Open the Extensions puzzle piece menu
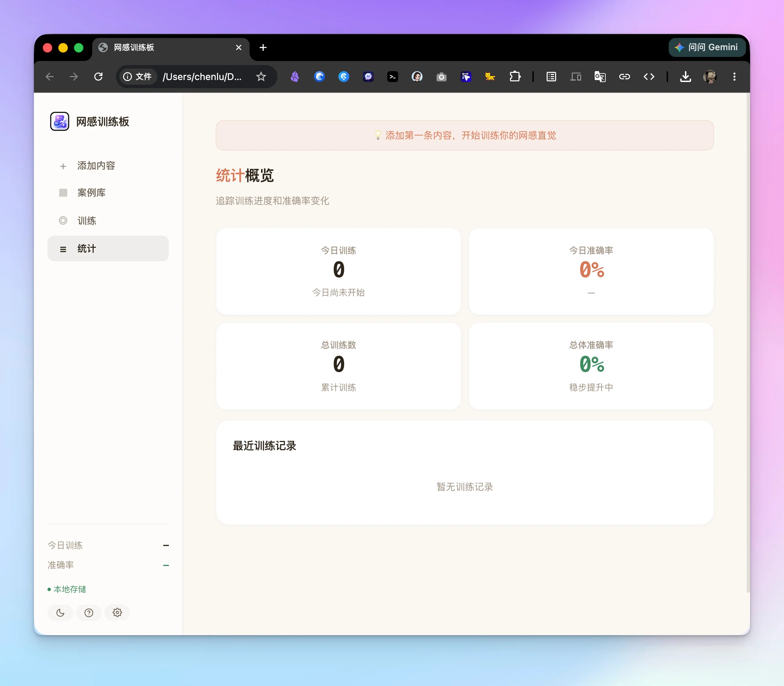Viewport: 784px width, 686px height. [515, 77]
